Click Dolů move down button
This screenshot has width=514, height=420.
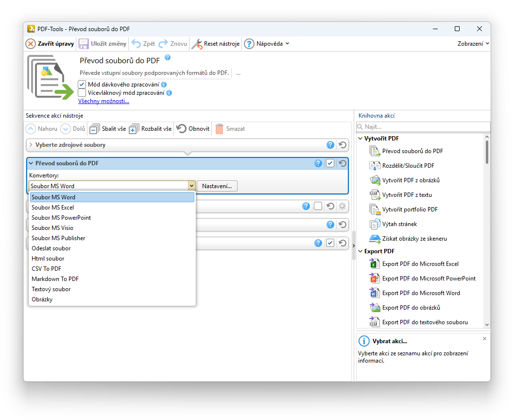(x=73, y=129)
